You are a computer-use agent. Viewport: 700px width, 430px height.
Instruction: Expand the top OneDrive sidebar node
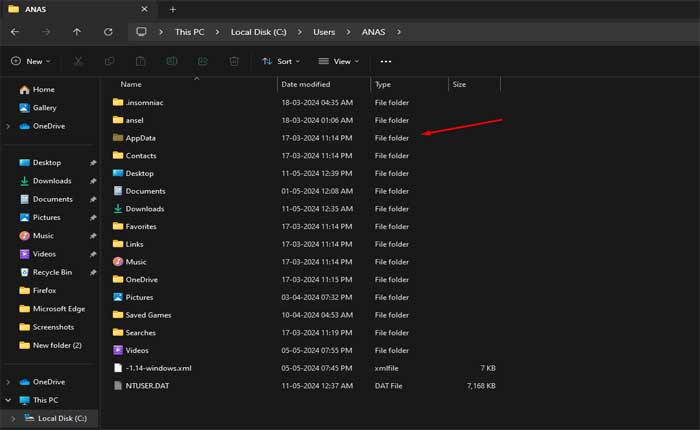(x=9, y=126)
